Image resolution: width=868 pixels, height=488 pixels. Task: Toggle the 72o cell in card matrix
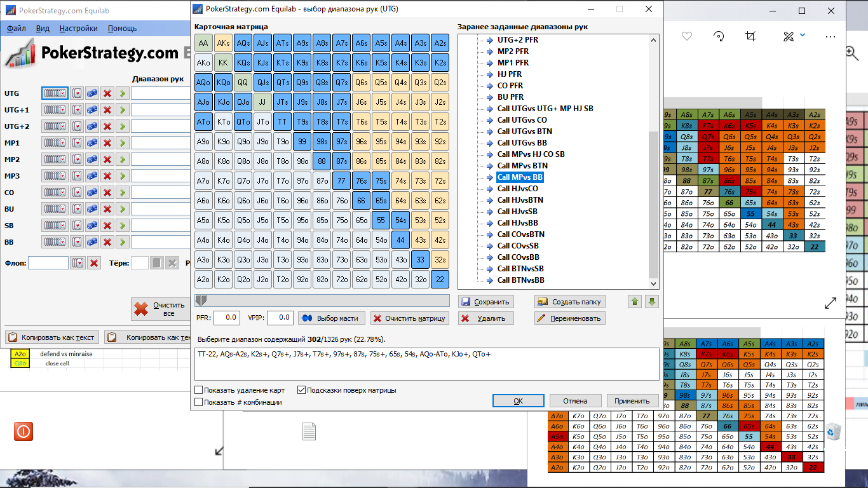click(x=342, y=279)
